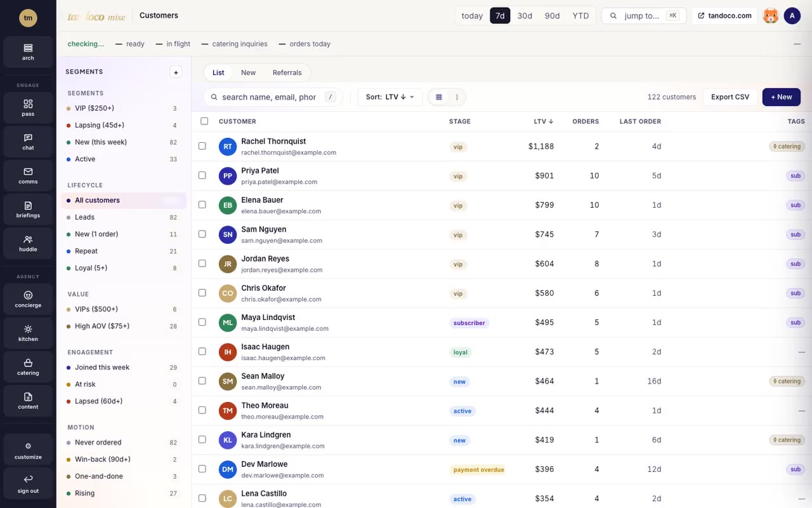Open the pass section icon
Screen dimensions: 812x508
[x=28, y=107]
